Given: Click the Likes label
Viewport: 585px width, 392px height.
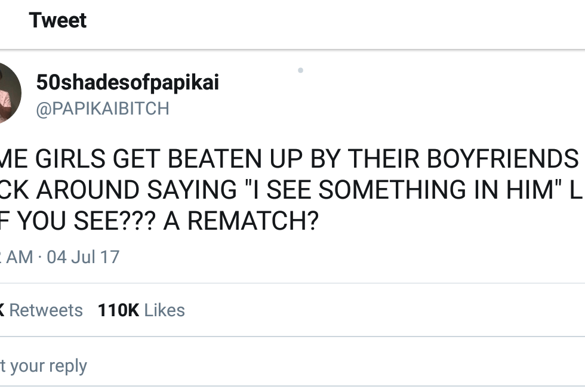Looking at the screenshot, I should [x=165, y=310].
